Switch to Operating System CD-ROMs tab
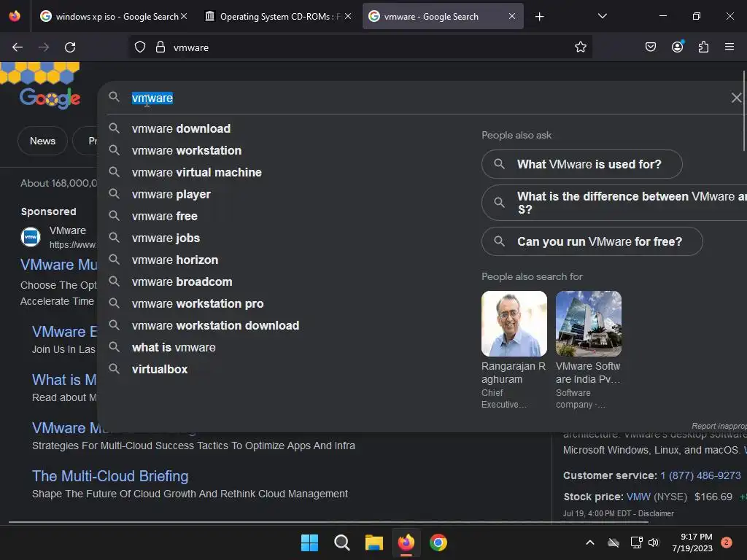747x560 pixels. click(278, 16)
